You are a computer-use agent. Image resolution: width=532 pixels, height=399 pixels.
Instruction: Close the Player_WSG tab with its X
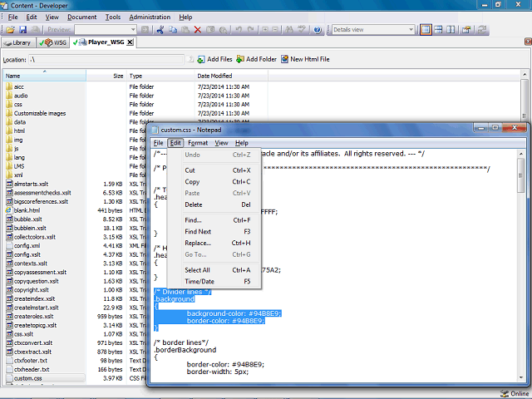pyautogui.click(x=130, y=42)
